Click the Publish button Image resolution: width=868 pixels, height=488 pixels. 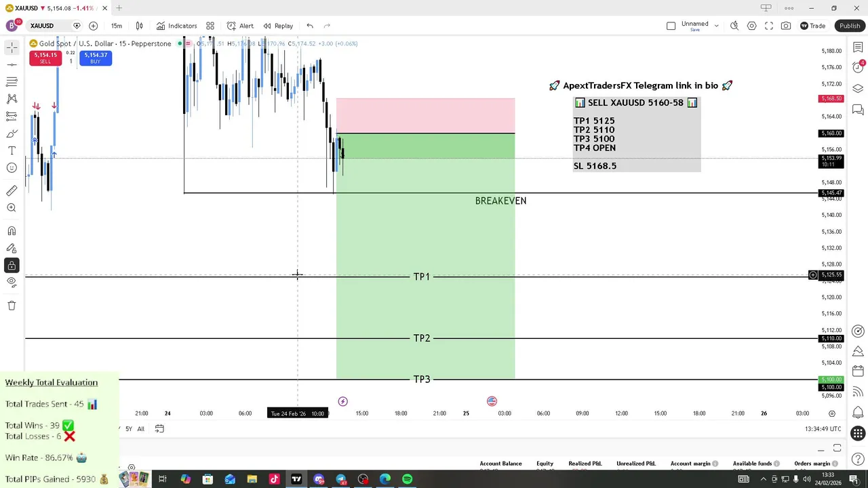850,26
